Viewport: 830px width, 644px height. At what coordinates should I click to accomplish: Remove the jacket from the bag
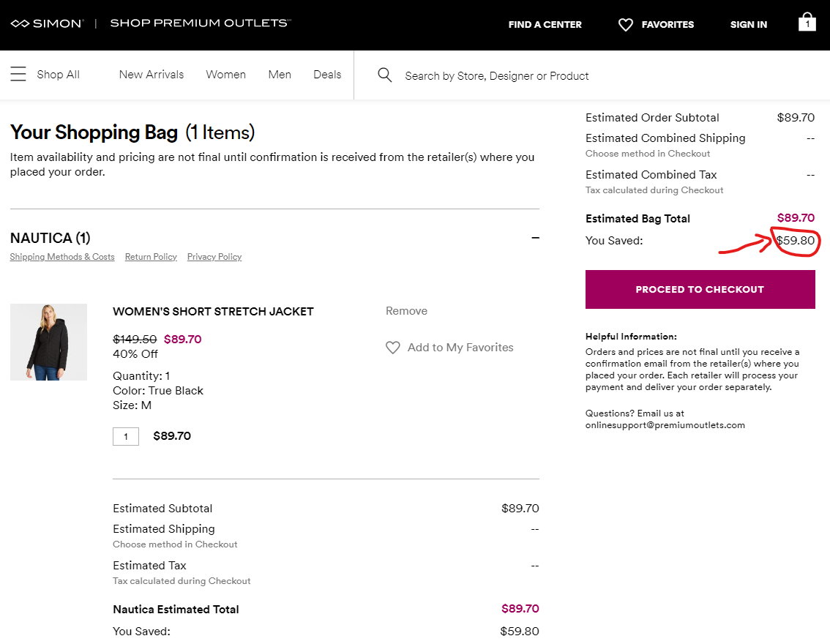coord(406,311)
